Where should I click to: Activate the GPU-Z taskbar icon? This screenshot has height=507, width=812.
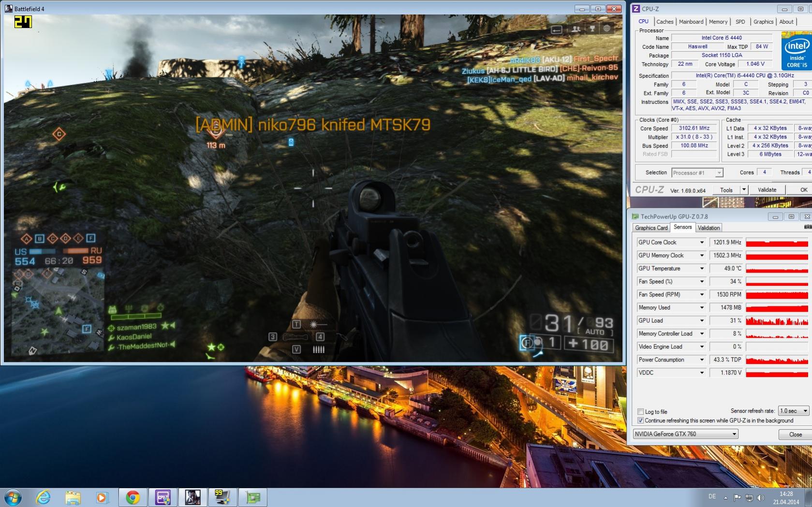click(252, 497)
